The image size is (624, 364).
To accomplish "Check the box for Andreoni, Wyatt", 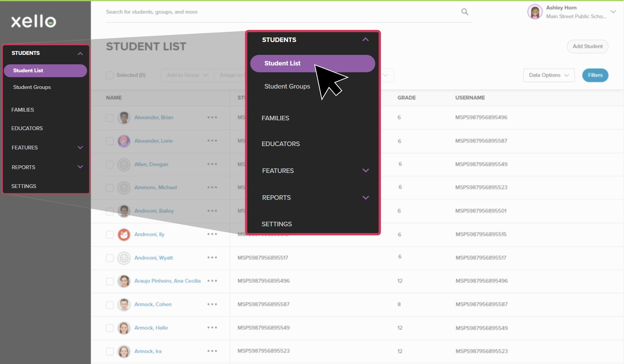I will pos(110,258).
